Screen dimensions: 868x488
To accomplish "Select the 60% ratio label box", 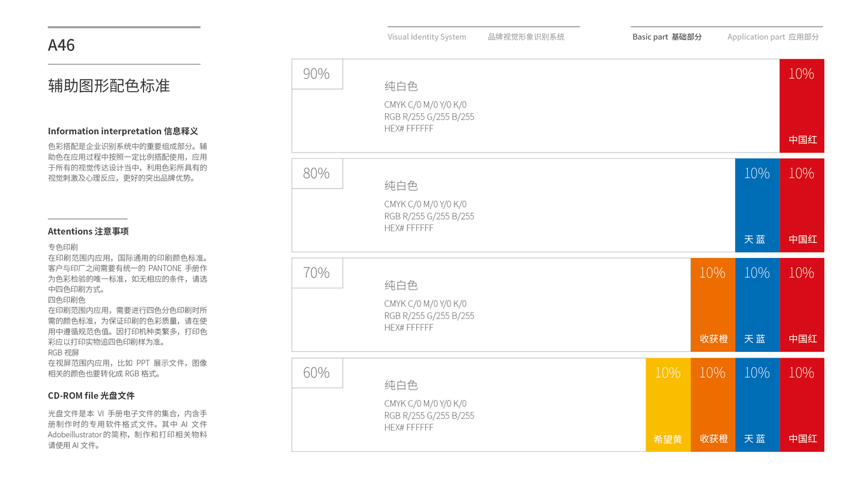I will tap(317, 373).
